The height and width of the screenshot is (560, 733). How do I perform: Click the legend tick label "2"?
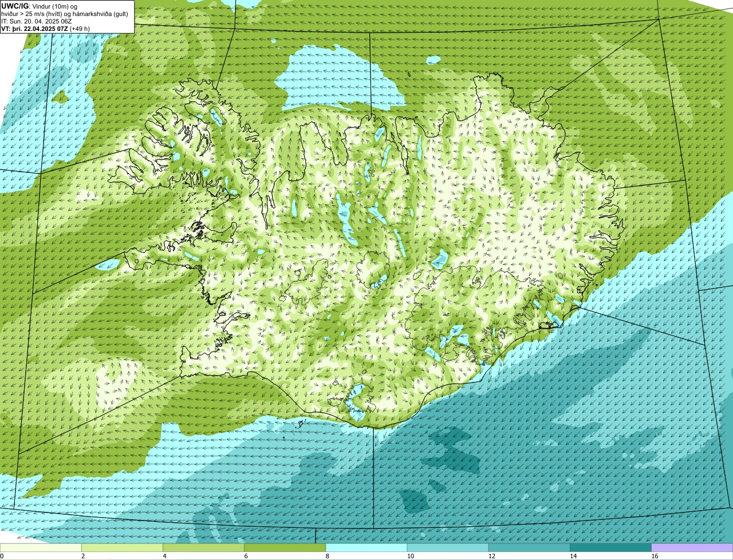click(x=83, y=556)
